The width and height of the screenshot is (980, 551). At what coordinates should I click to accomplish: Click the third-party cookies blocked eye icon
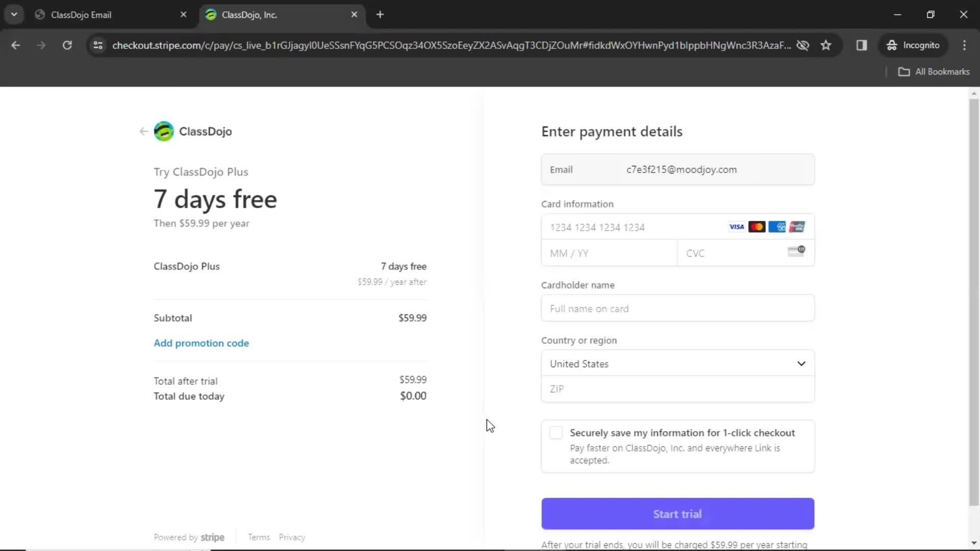click(803, 45)
